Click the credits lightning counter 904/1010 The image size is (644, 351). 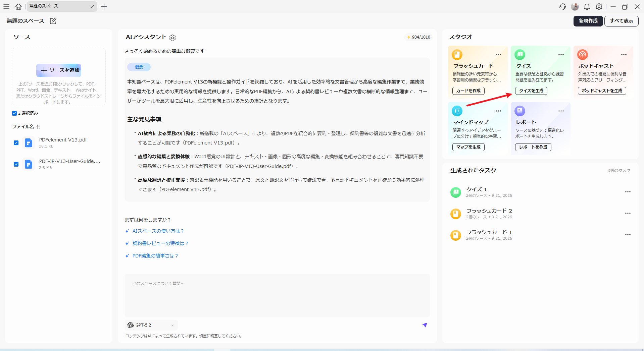pyautogui.click(x=418, y=37)
